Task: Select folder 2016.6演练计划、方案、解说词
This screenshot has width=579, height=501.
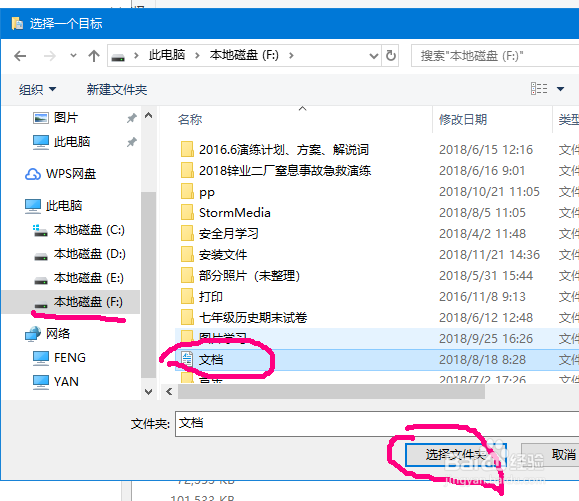Action: pos(284,150)
